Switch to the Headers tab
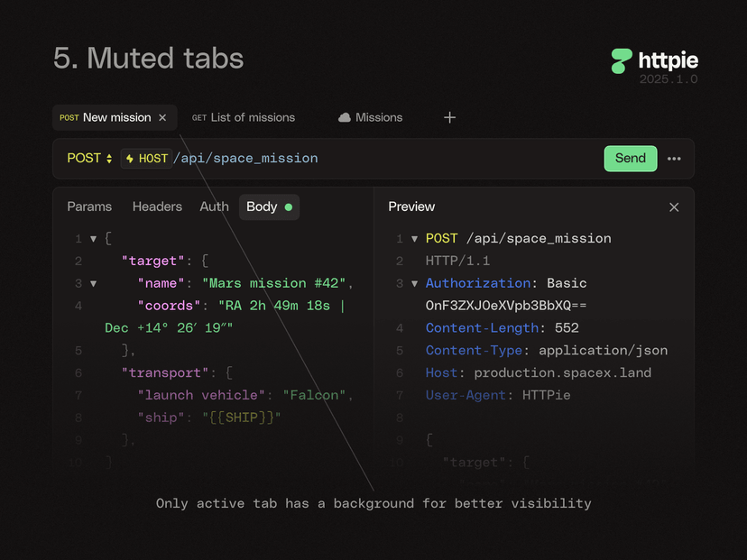 157,207
